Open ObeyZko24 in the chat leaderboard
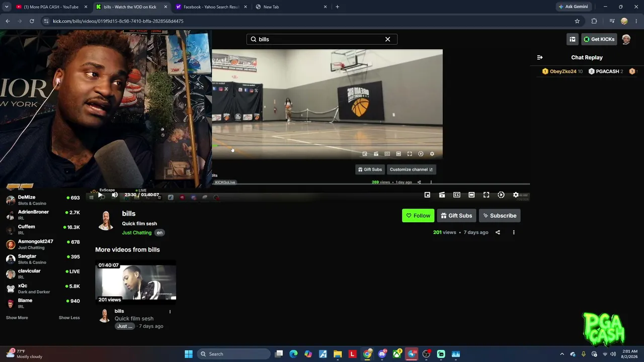This screenshot has width=644, height=362. [x=562, y=71]
